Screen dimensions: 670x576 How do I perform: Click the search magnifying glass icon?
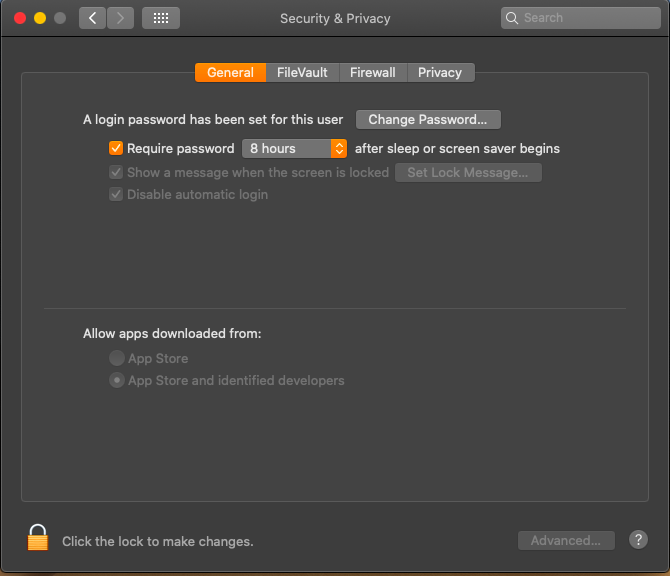[x=513, y=18]
